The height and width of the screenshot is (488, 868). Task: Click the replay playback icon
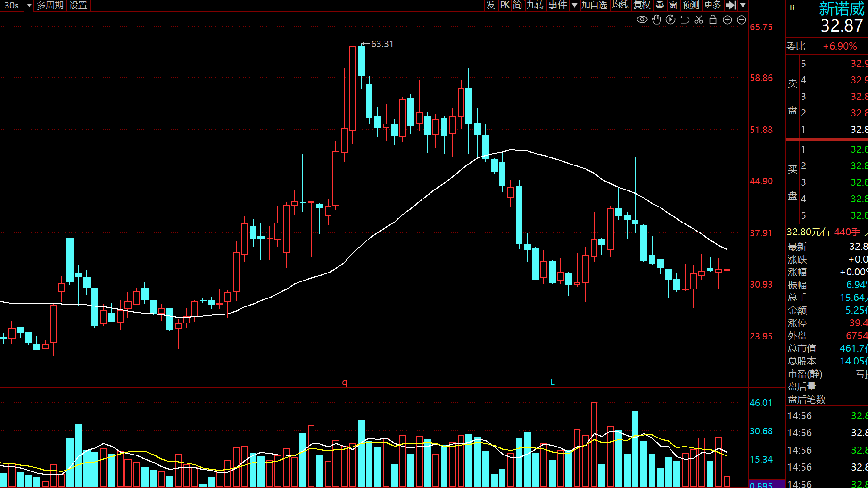[x=670, y=20]
